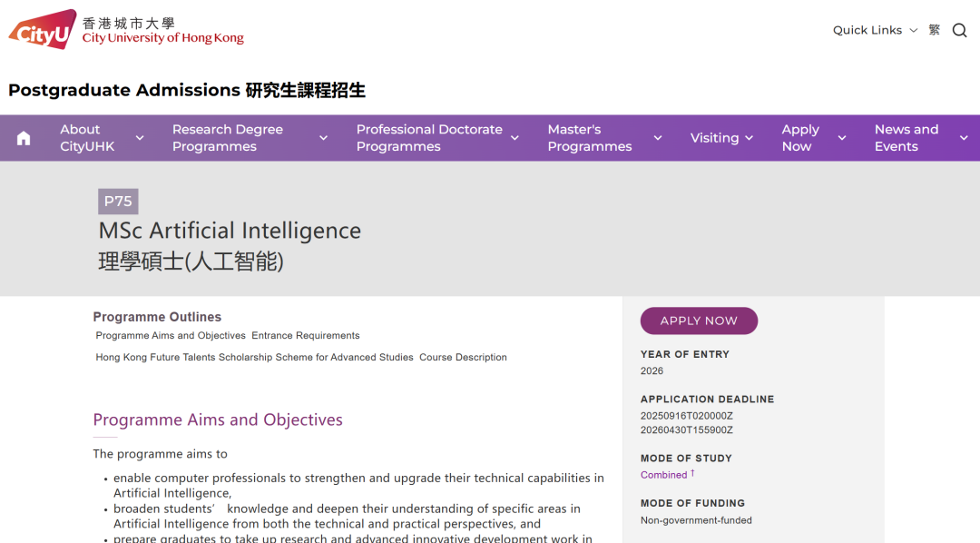The height and width of the screenshot is (543, 980).
Task: Expand the Apply Now menu chevron
Action: (842, 138)
